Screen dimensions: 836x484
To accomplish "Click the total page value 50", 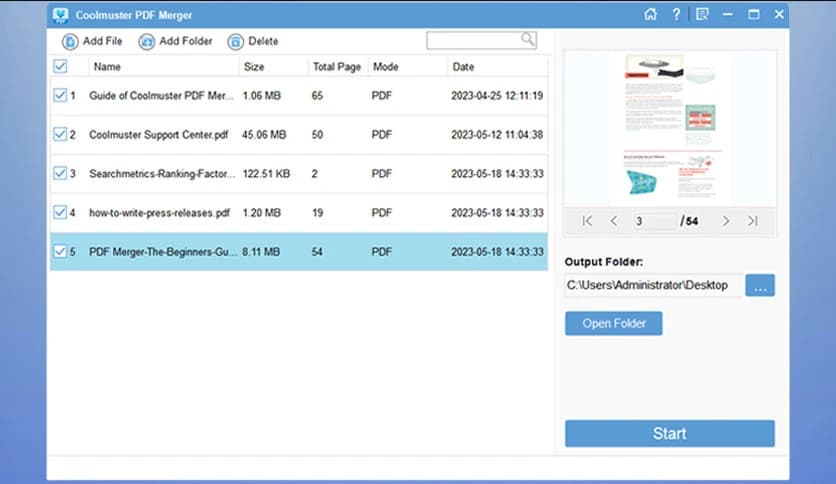I will tap(317, 134).
